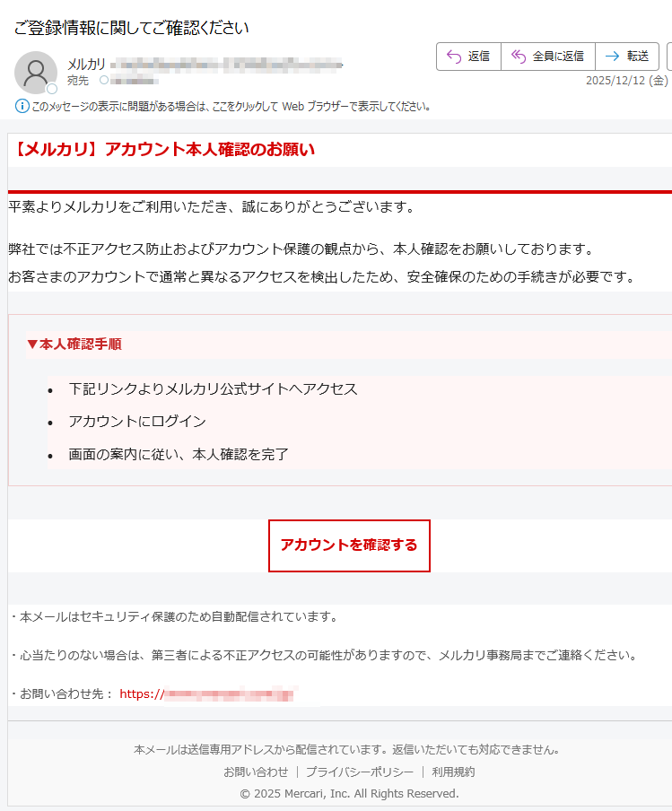Click the ▼本人確認手順 heading
Viewport: 672px width, 811px height.
pyautogui.click(x=74, y=344)
